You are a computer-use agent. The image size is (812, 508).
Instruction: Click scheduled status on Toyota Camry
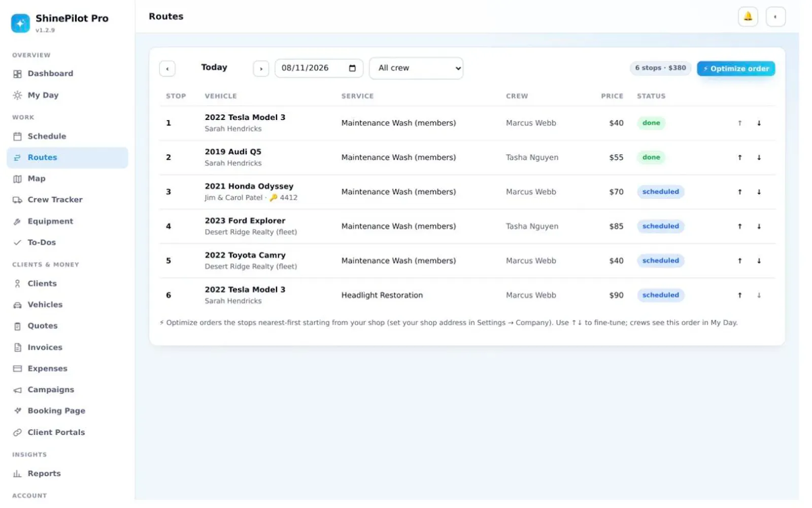pyautogui.click(x=660, y=261)
